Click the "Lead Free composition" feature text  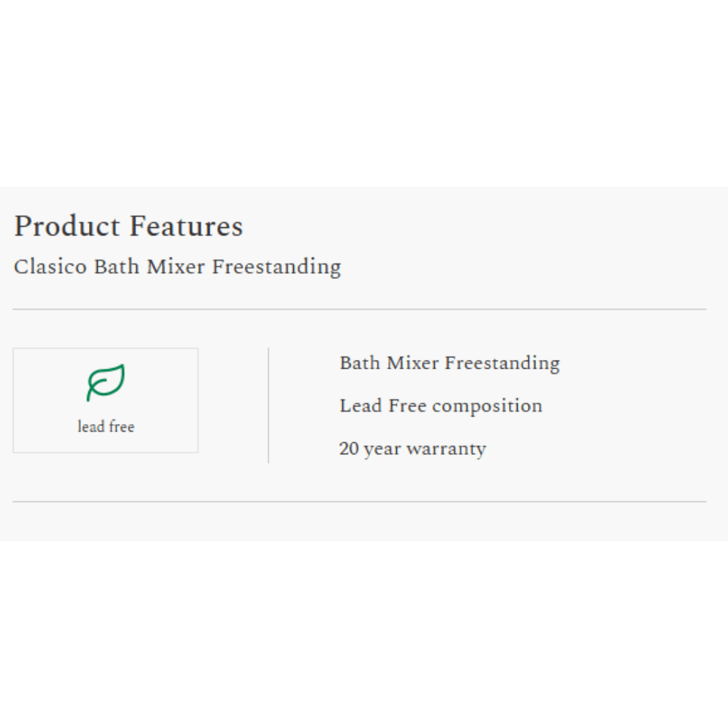pos(441,406)
